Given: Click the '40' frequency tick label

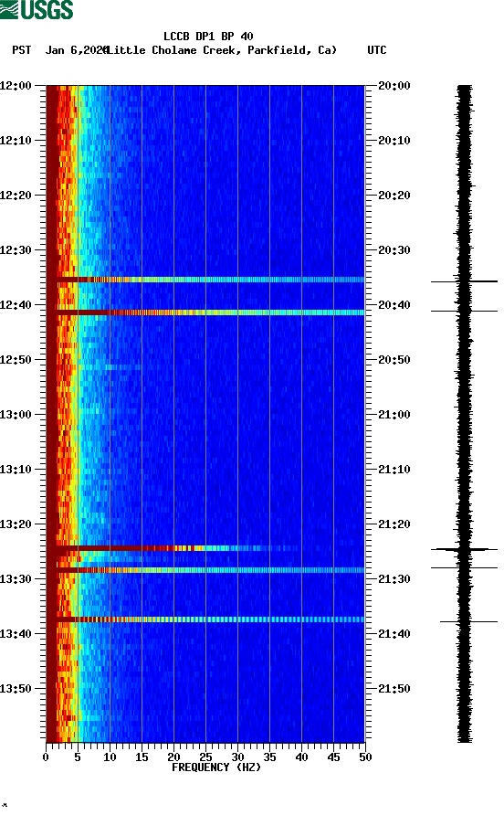Looking at the screenshot, I should click(x=301, y=757).
